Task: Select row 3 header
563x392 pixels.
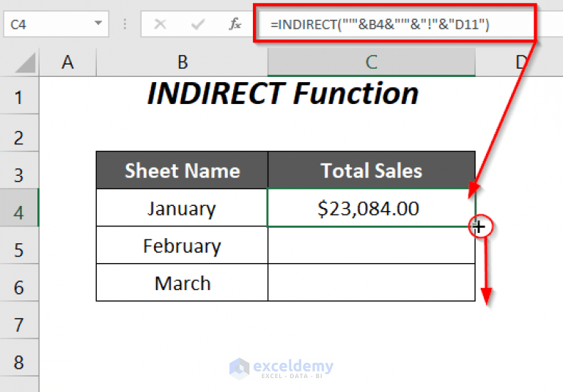Action: (x=19, y=171)
